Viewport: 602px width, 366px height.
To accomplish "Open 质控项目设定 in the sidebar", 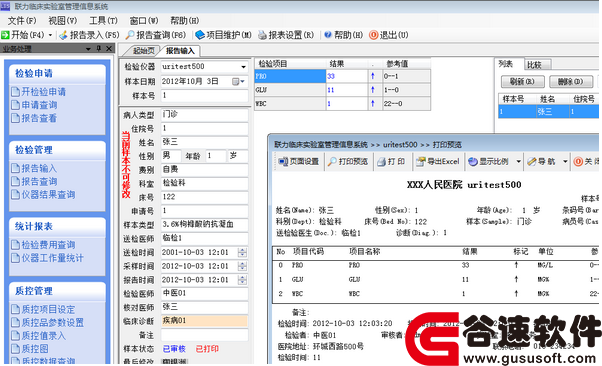I will tap(43, 309).
